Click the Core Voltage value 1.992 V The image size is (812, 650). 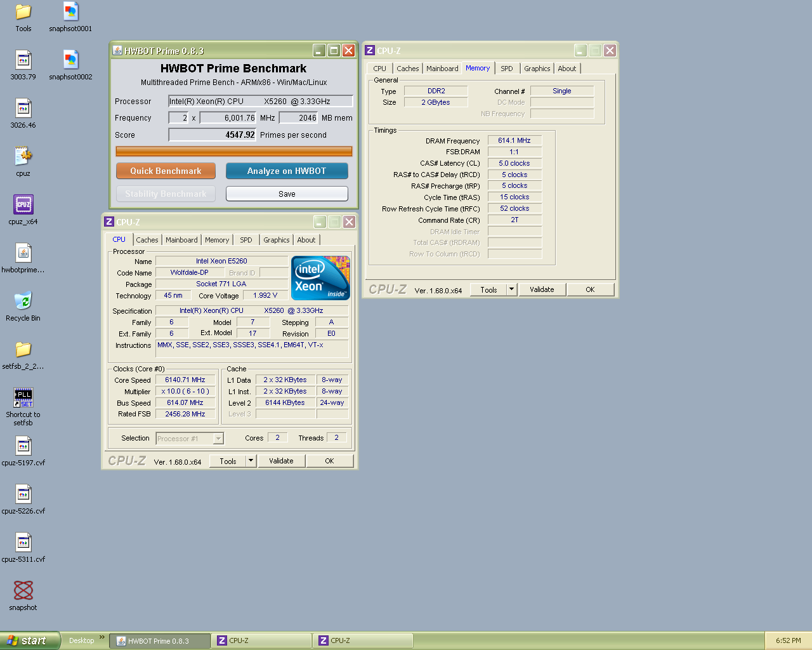pos(265,295)
